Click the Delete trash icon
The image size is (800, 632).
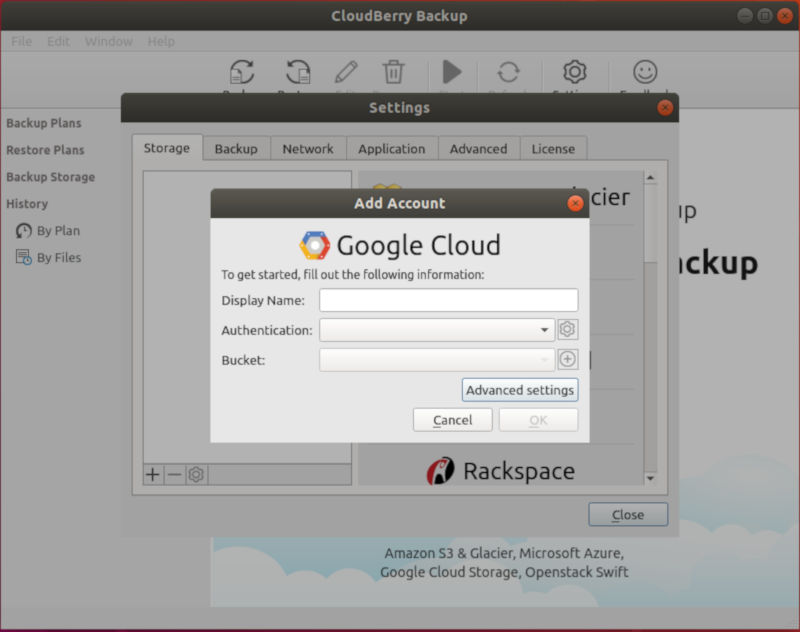click(x=393, y=71)
